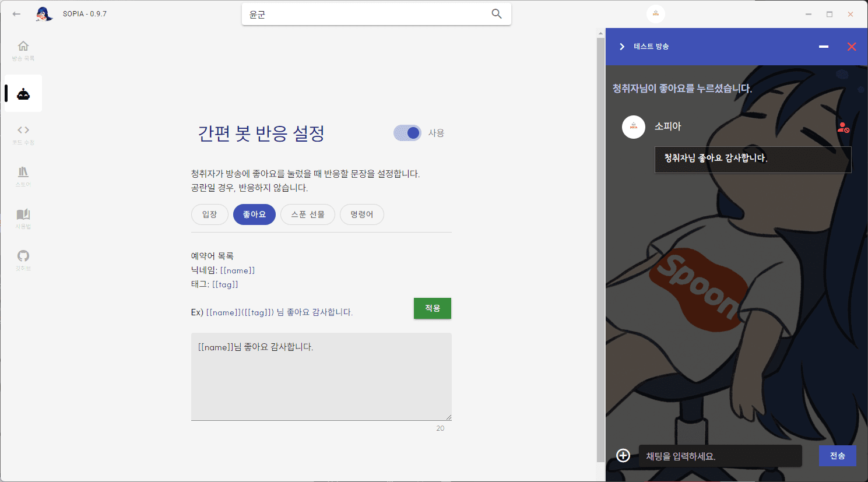
Task: Open the user profile avatar in the header
Action: [656, 14]
